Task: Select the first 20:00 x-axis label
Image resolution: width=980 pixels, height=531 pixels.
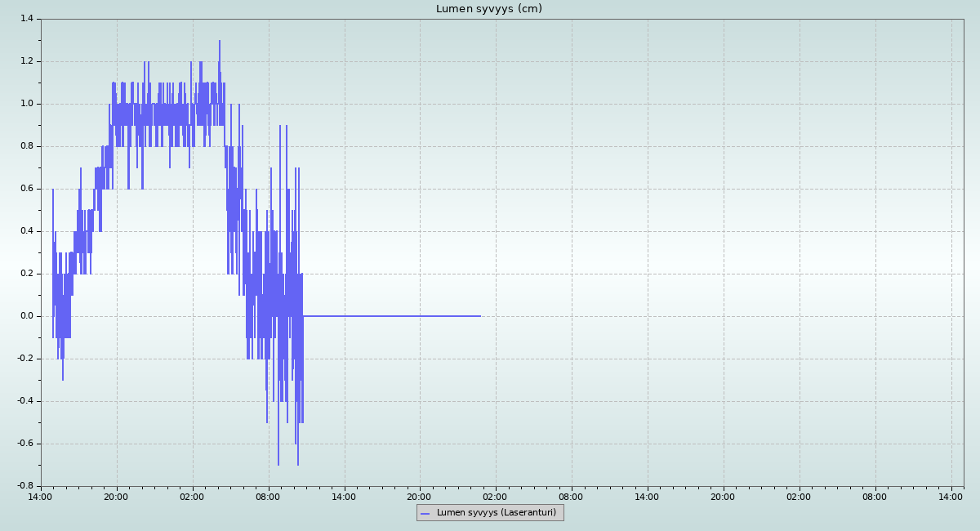Action: click(x=116, y=496)
